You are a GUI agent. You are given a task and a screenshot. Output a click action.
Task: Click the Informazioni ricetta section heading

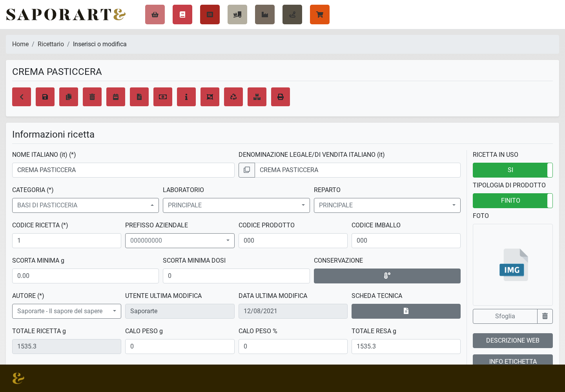tap(53, 134)
